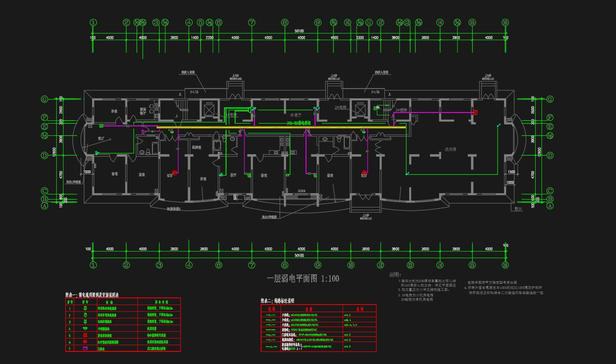The height and width of the screenshot is (364, 616).
Task: Click the 说明: notes heading
Action: (x=395, y=275)
